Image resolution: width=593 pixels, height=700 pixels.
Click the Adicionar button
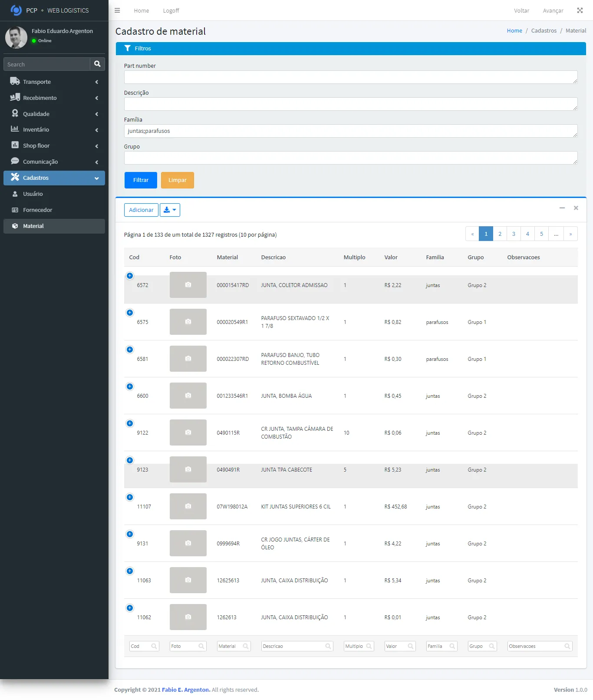coord(141,210)
